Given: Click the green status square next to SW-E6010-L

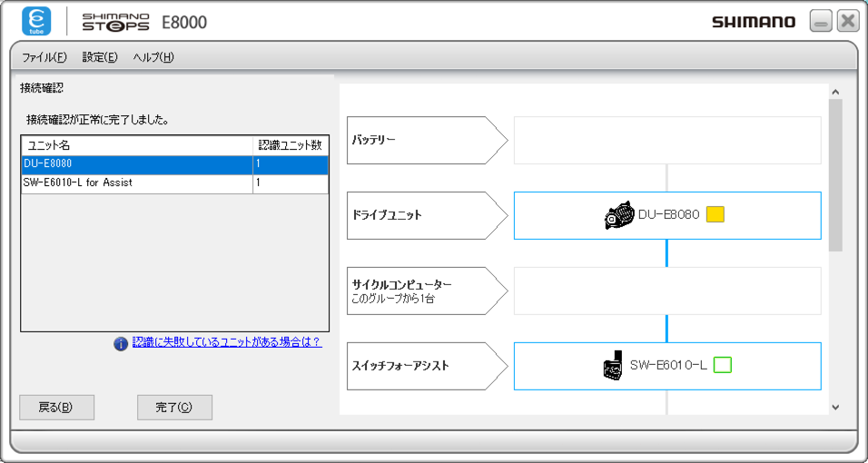Looking at the screenshot, I should [722, 365].
